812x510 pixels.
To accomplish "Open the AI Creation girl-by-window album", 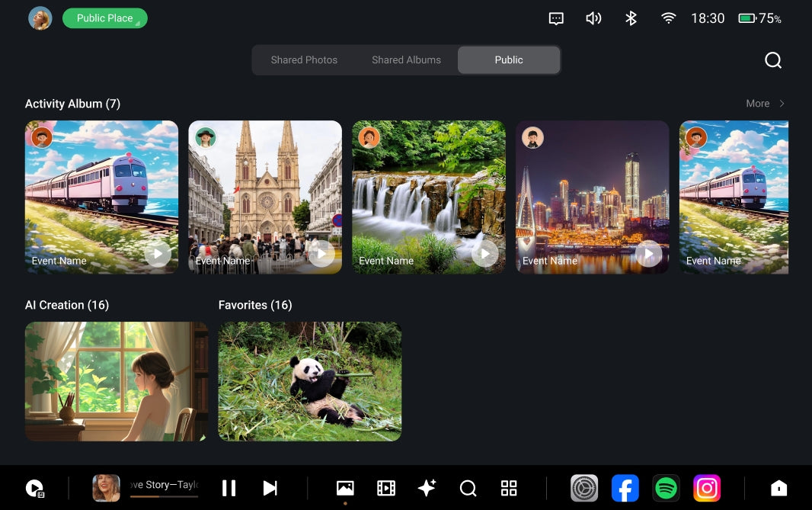I will tap(117, 381).
